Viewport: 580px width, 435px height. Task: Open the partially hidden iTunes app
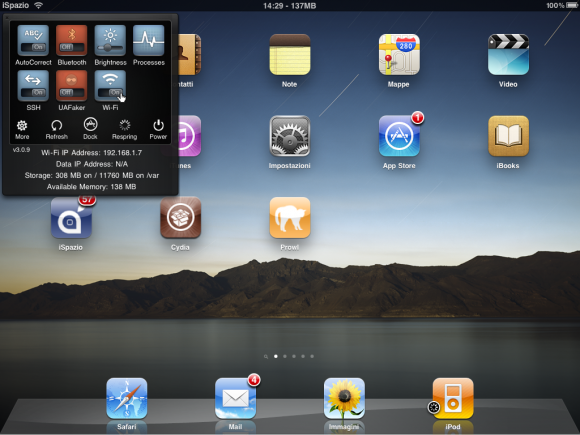(x=190, y=136)
